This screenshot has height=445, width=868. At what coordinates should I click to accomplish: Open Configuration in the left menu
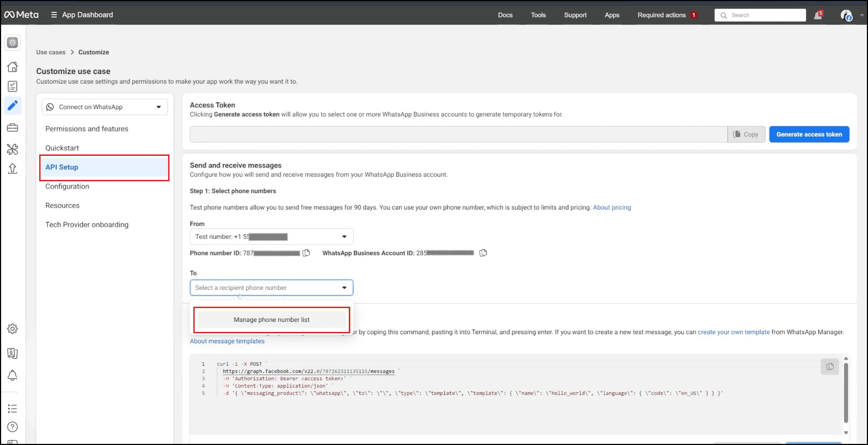coord(67,186)
